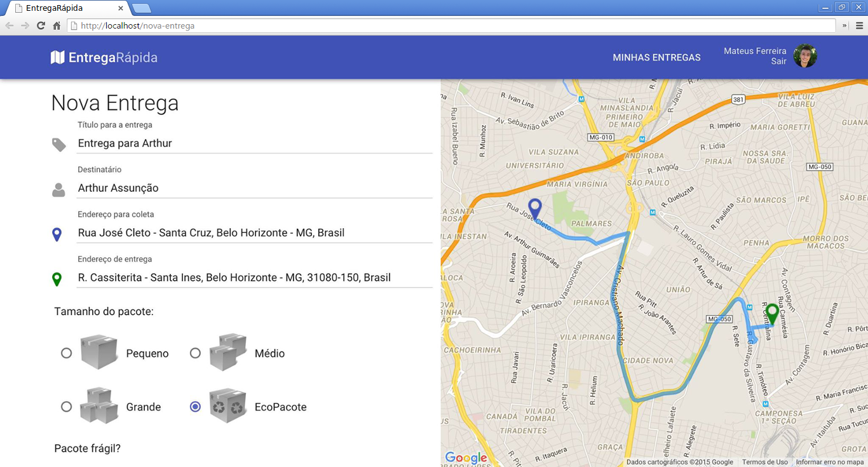Click the extensions overflow chevron in toolbar

pyautogui.click(x=845, y=25)
